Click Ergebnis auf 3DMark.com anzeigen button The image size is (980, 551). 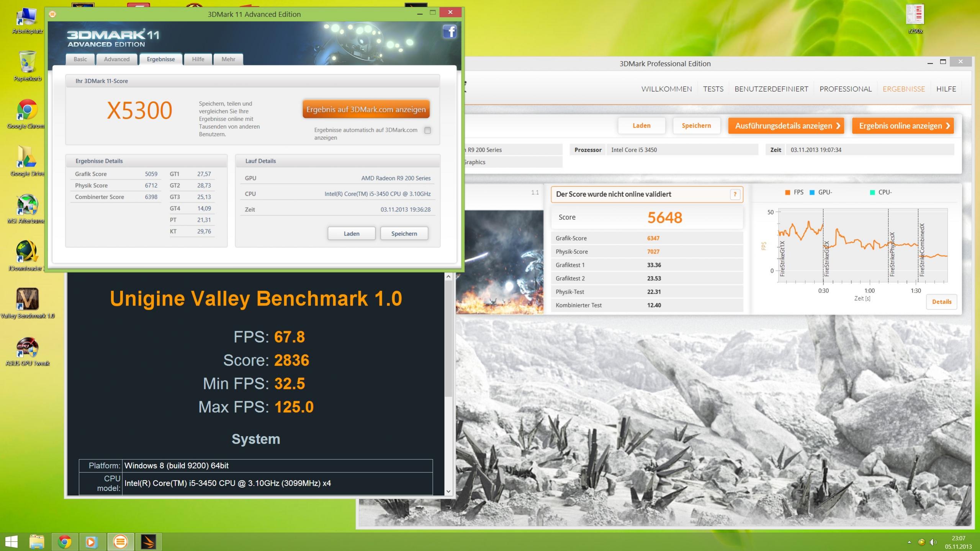(366, 110)
